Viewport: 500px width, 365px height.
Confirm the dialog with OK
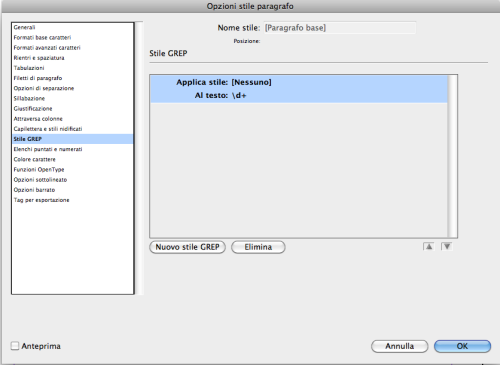point(462,346)
